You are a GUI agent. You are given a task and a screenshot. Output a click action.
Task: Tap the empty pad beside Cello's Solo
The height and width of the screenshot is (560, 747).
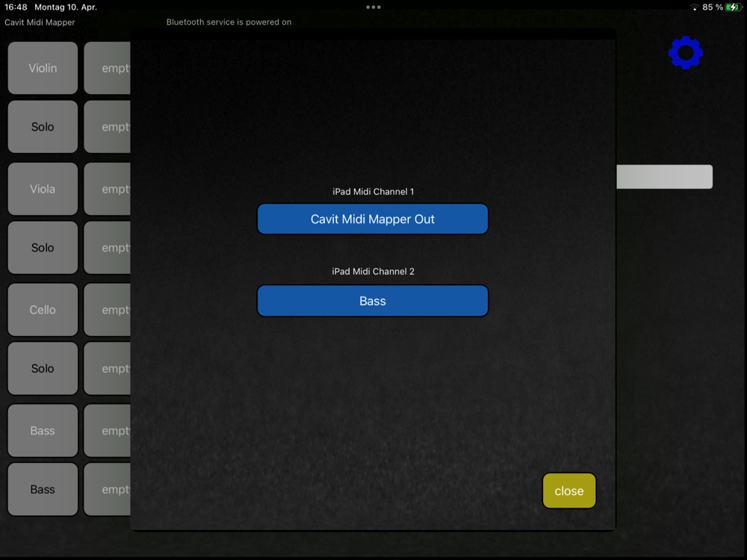pos(107,369)
